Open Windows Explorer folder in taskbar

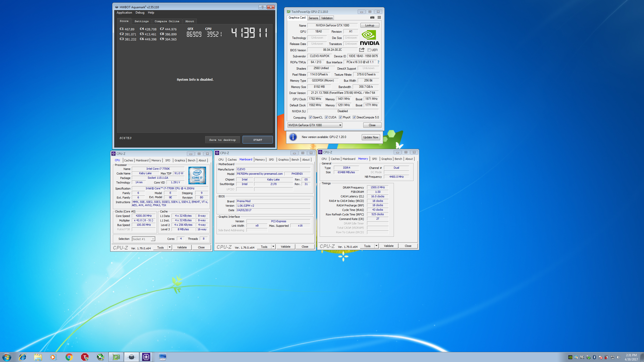tap(38, 357)
